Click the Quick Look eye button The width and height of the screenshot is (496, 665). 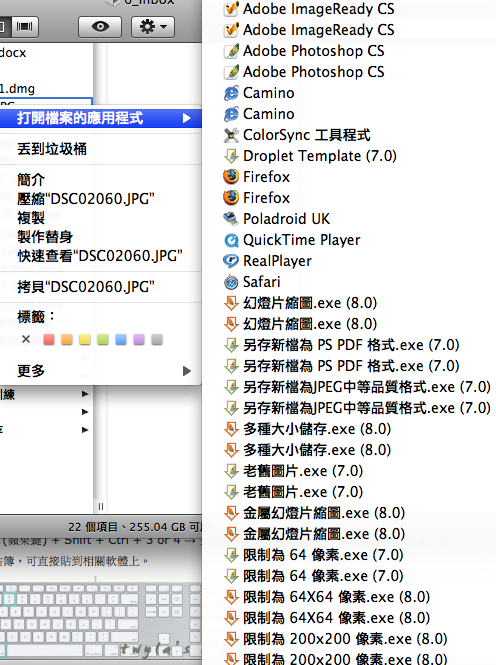point(100,27)
